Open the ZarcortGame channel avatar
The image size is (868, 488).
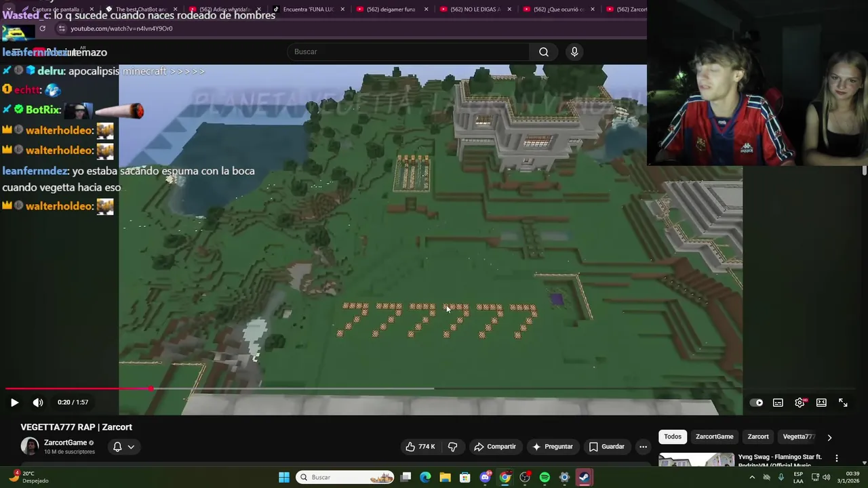tap(30, 446)
